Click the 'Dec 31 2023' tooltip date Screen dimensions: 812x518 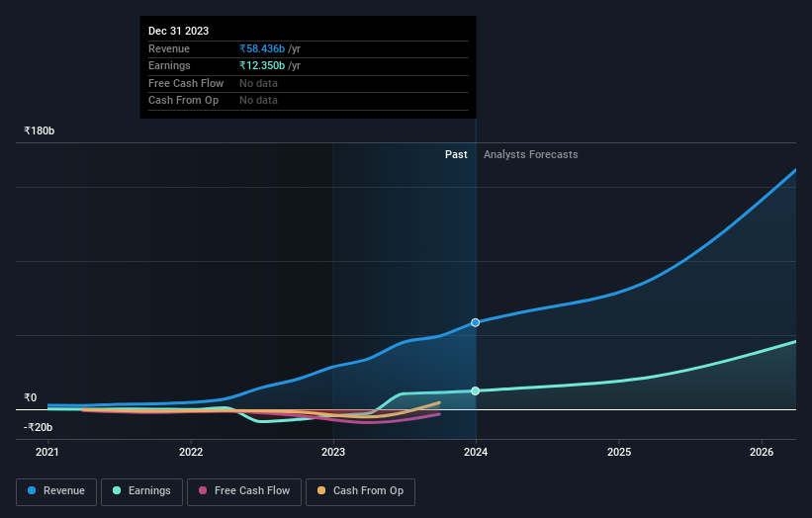pyautogui.click(x=178, y=31)
